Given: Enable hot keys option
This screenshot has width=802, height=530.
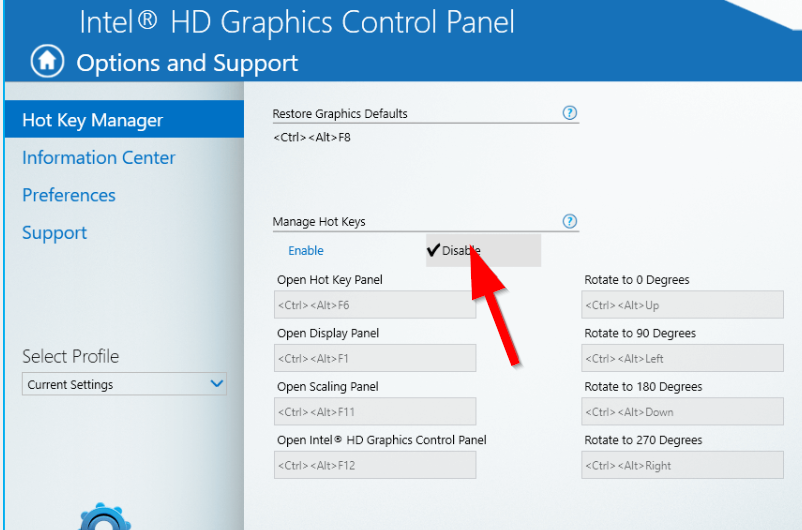Looking at the screenshot, I should (x=306, y=251).
